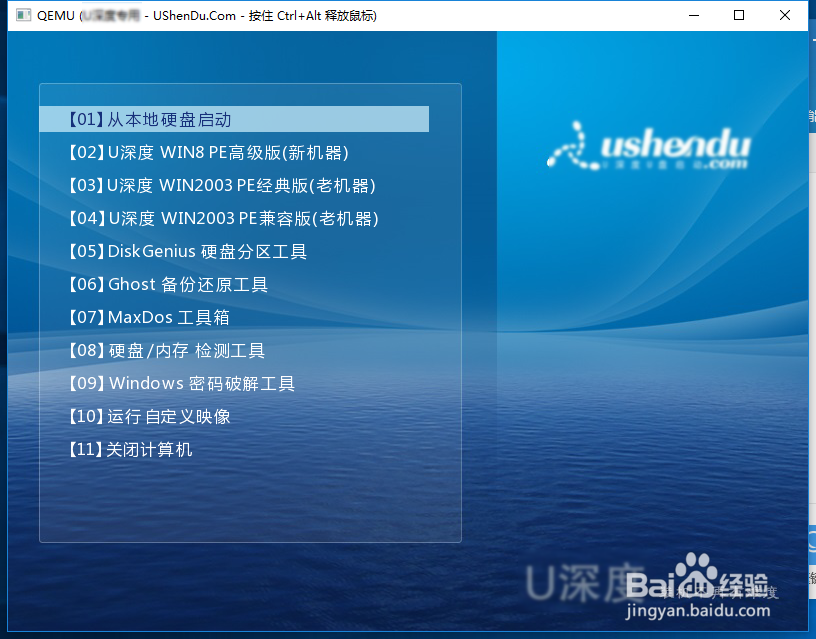Maximize the QEMU window
The height and width of the screenshot is (639, 816).
[738, 16]
